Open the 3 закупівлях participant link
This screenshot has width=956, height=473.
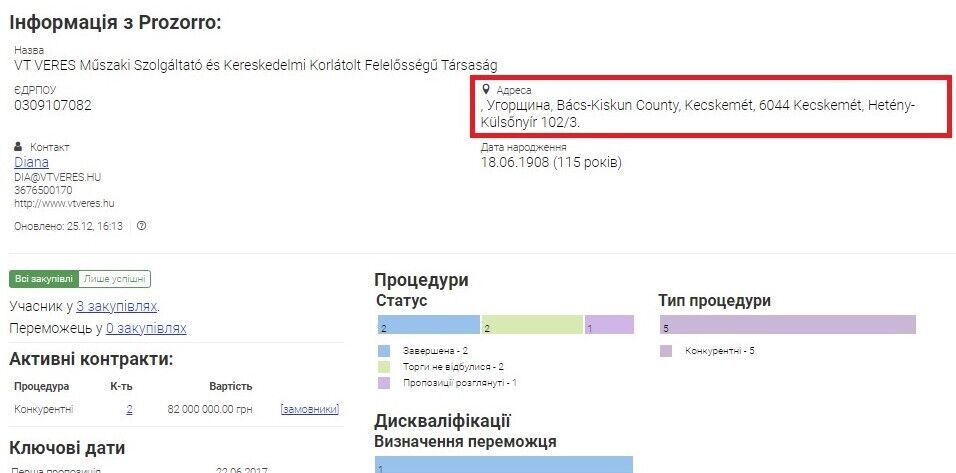116,306
